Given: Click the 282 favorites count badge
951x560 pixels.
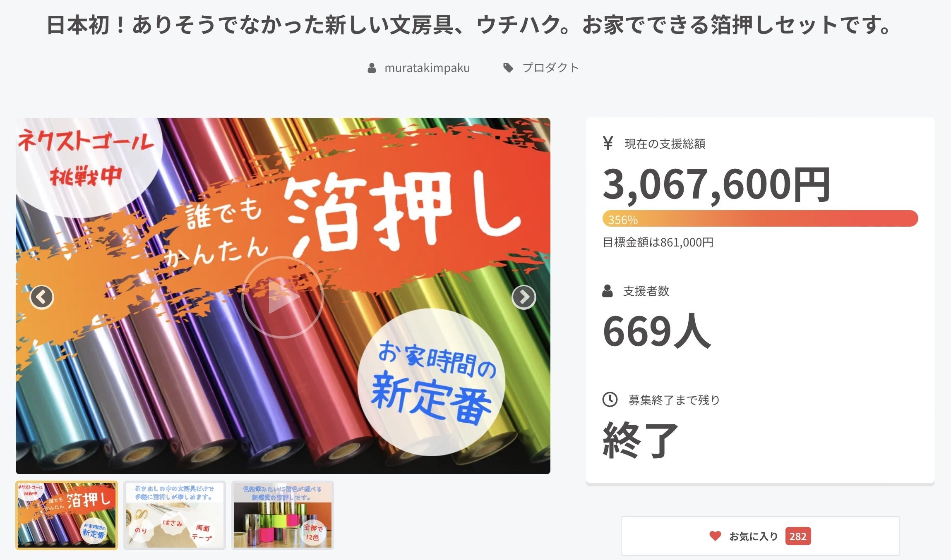Looking at the screenshot, I should (798, 536).
